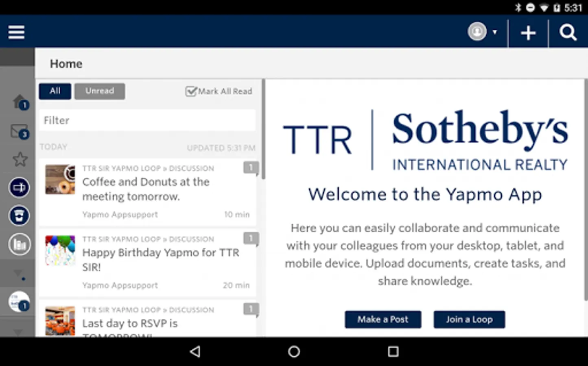The image size is (588, 366).
Task: Expand sidebar loops with the arrow below the chart icon
Action: click(x=19, y=274)
